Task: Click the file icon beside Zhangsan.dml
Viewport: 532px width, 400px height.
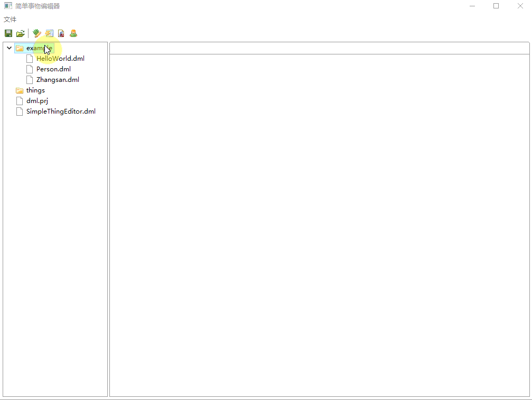Action: click(30, 80)
